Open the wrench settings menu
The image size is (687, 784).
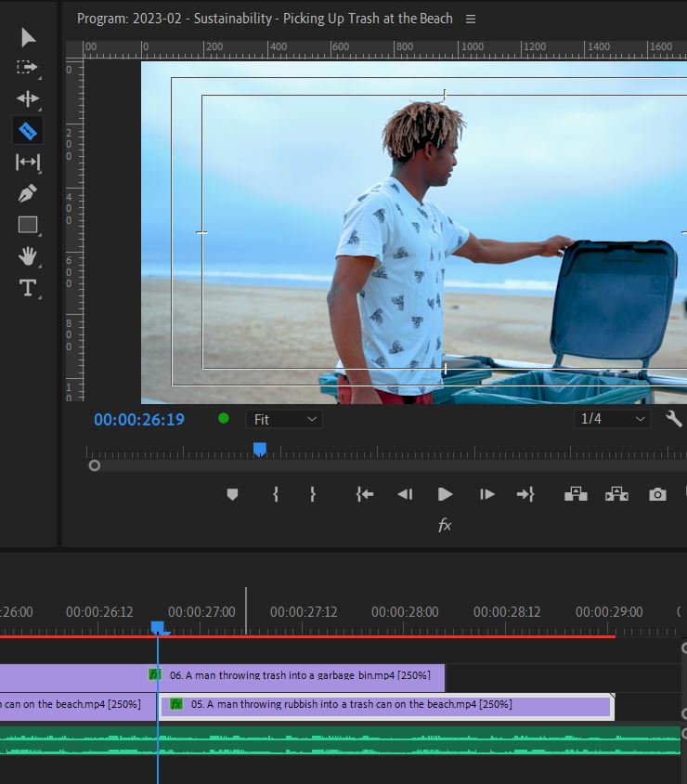click(673, 419)
